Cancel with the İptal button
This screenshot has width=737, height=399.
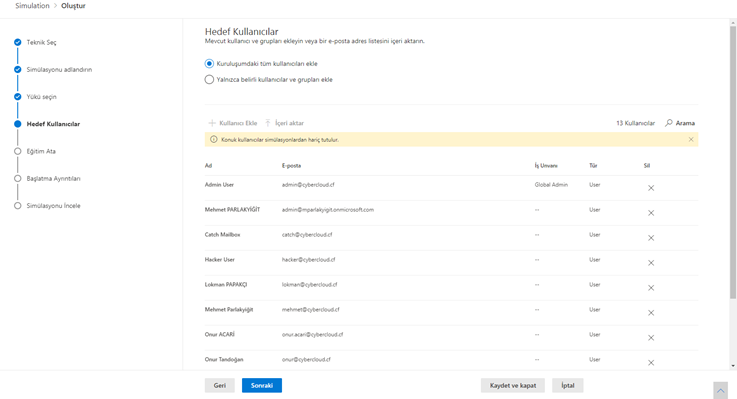(568, 385)
